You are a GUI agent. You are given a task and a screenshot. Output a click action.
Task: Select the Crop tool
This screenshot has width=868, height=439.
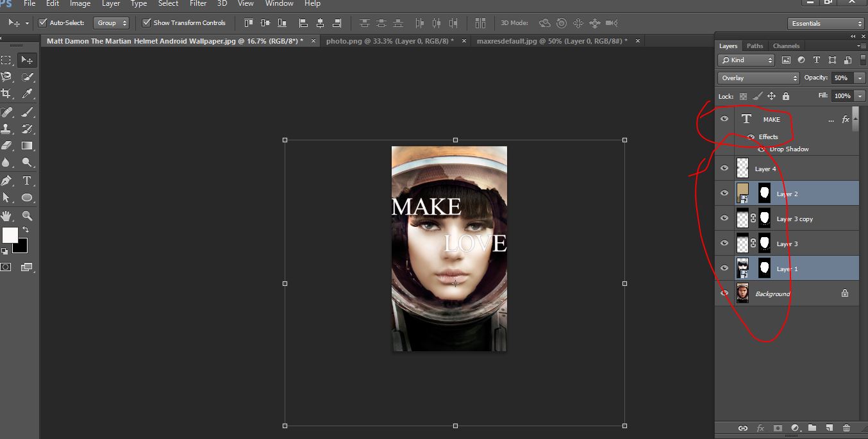(x=6, y=94)
